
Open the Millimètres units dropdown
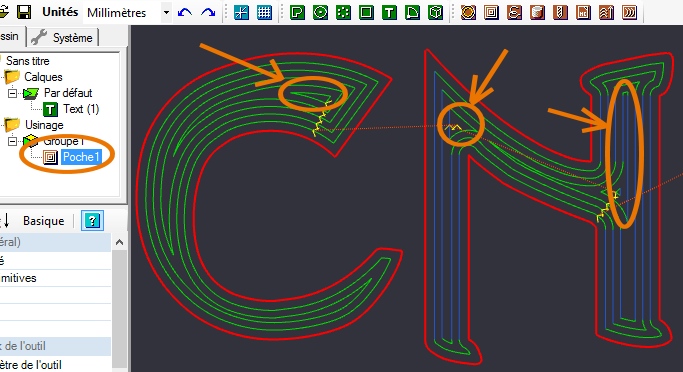(x=166, y=13)
